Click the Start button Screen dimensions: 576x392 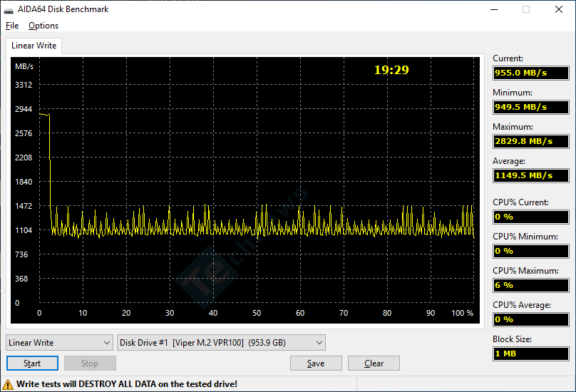[32, 363]
